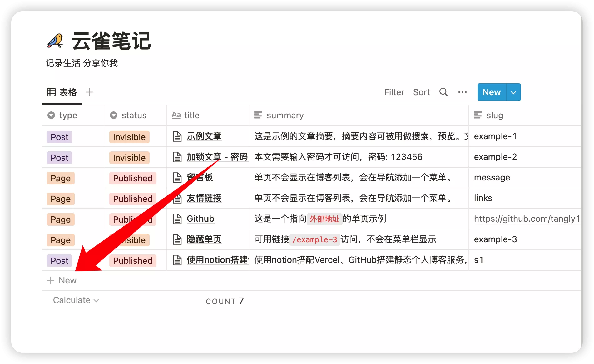Add a new view with plus icon

click(x=89, y=92)
